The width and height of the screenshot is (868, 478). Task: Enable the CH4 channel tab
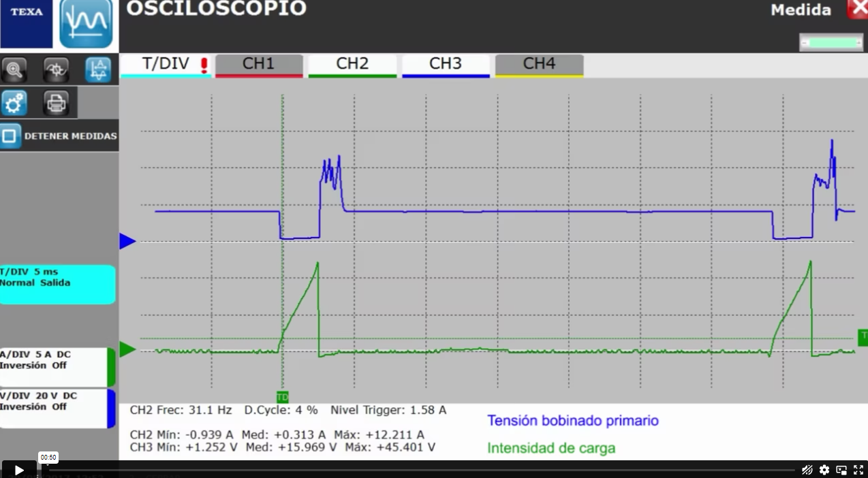pos(539,65)
